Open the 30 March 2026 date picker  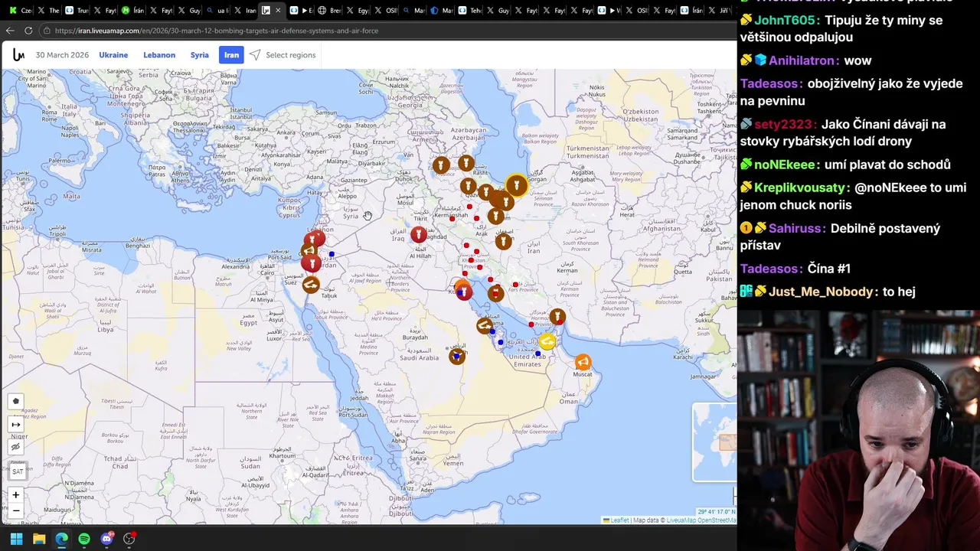(x=62, y=55)
